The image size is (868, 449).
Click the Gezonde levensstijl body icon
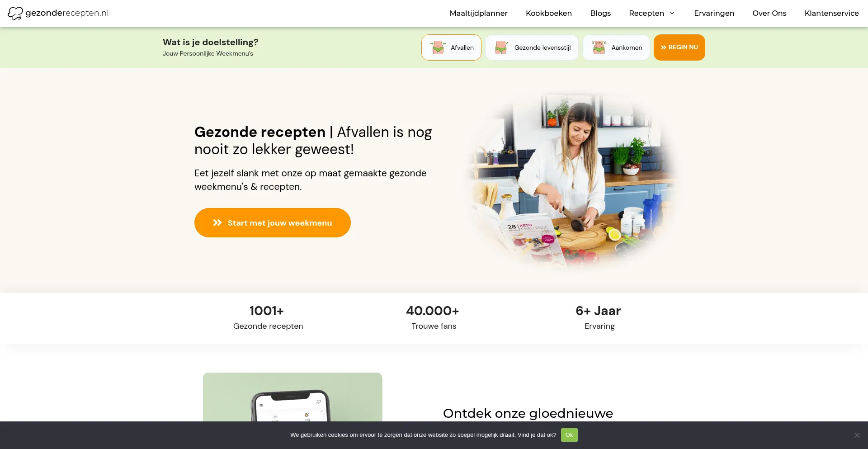coord(501,47)
